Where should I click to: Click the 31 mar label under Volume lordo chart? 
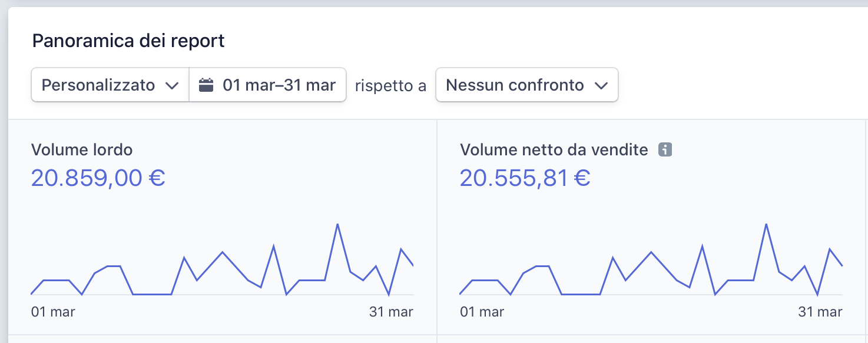[391, 312]
